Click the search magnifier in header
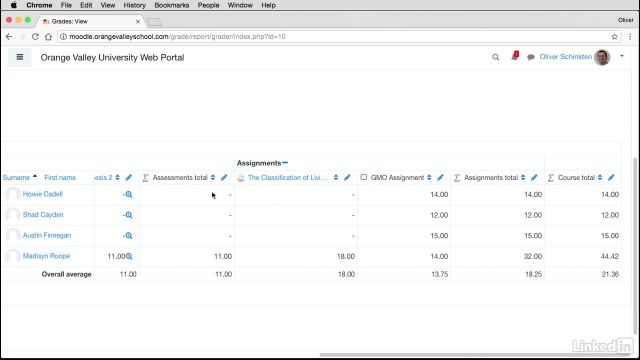The height and width of the screenshot is (360, 640). 496,57
